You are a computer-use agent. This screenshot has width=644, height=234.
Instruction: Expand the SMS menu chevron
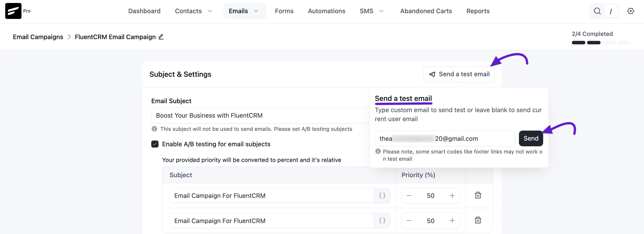coord(381,11)
